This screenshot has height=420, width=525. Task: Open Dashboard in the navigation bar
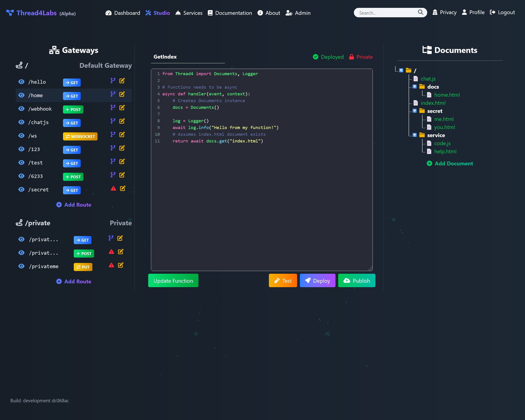point(123,13)
